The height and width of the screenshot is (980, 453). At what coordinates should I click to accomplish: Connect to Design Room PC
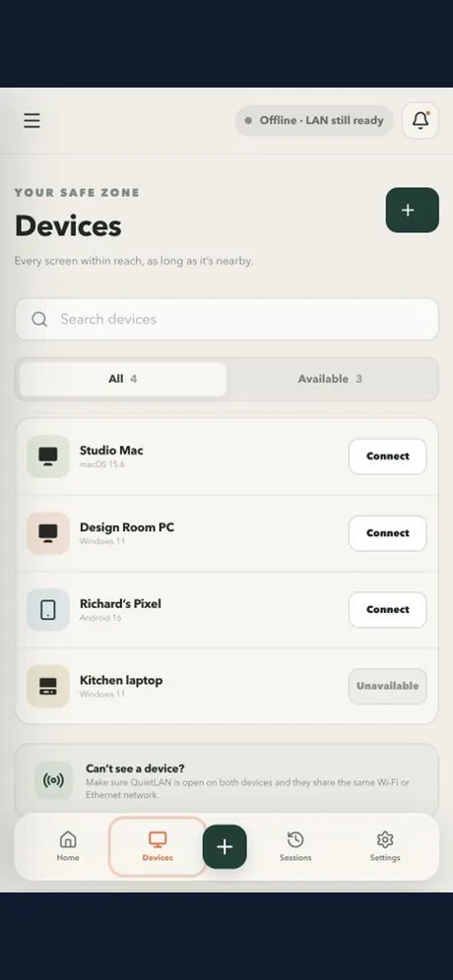pyautogui.click(x=388, y=533)
